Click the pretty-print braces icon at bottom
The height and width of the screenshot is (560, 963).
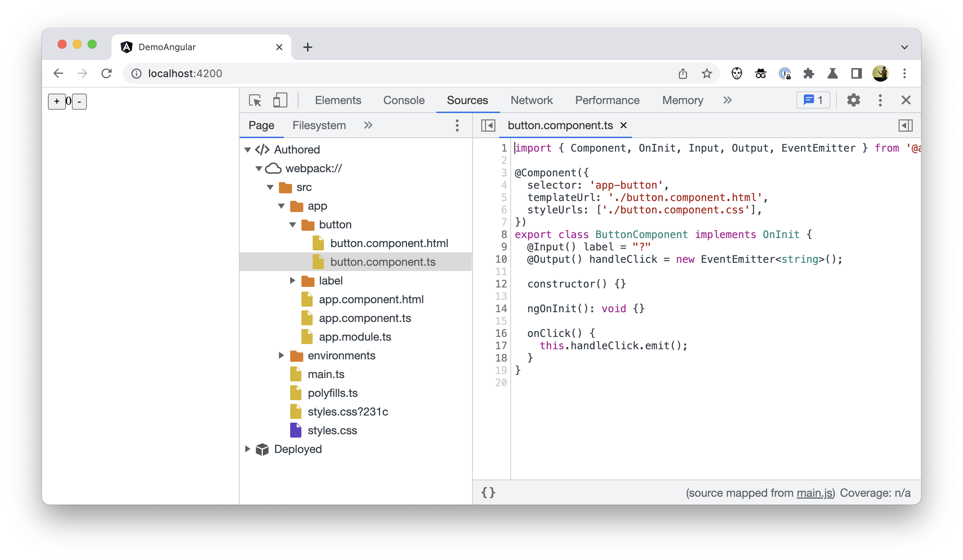488,493
